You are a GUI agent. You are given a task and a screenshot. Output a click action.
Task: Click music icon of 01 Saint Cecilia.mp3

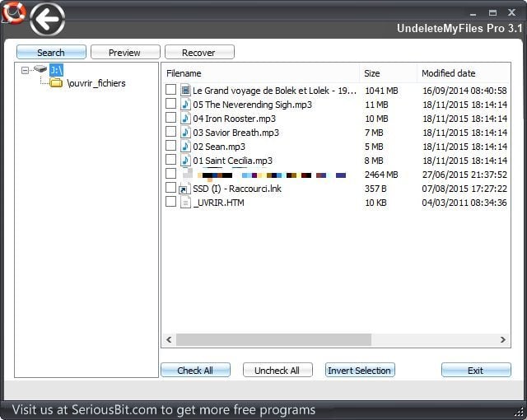(x=185, y=161)
